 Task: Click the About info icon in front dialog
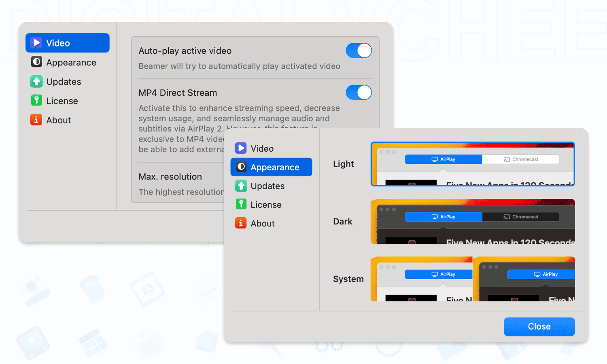(x=241, y=223)
